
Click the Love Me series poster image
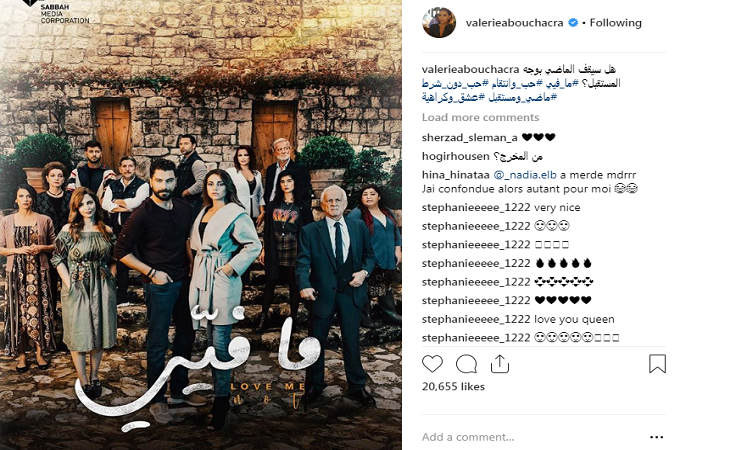201,225
